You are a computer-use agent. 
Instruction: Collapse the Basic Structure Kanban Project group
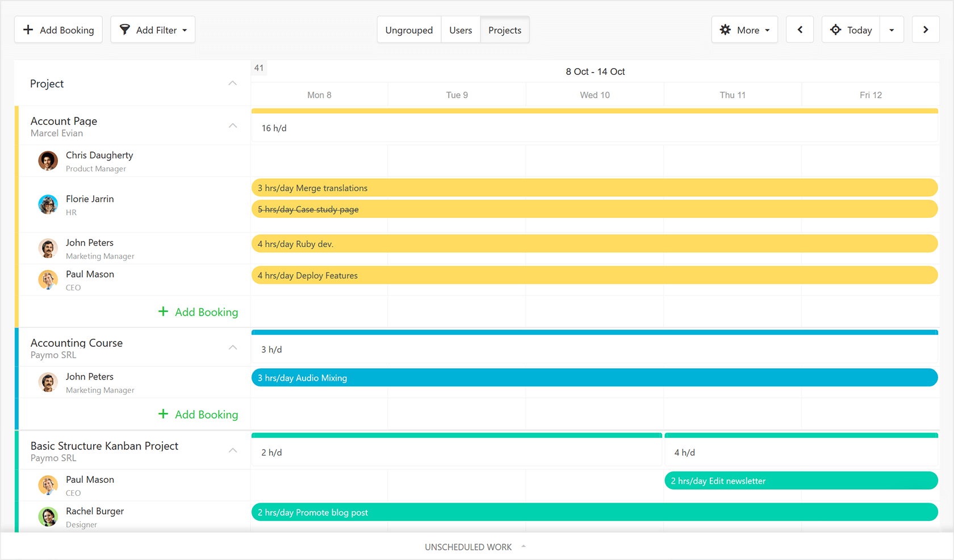tap(233, 450)
